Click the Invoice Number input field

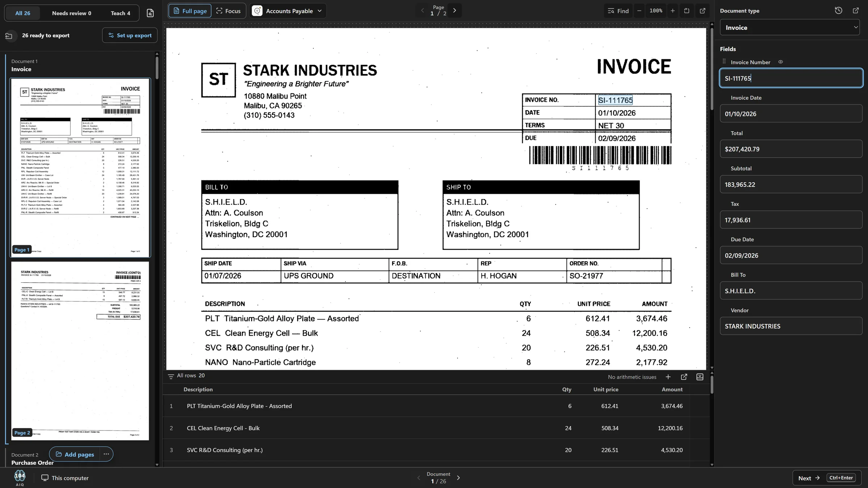coord(791,78)
